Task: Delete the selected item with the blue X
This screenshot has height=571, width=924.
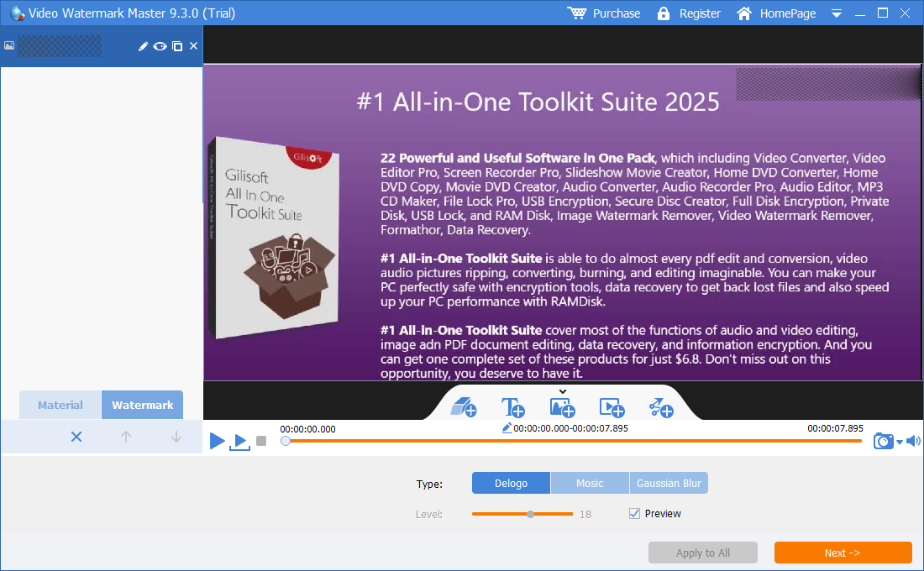Action: click(76, 437)
